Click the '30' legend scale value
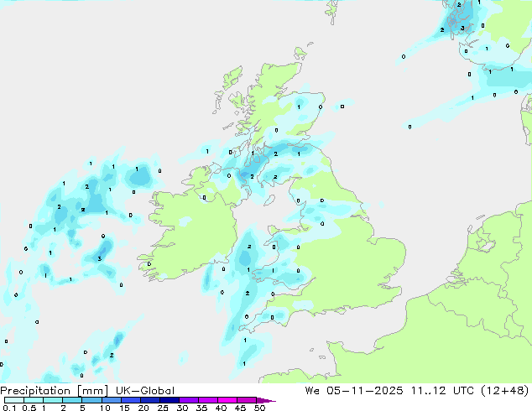Image resolution: width=532 pixels, height=411 pixels. coord(182,408)
